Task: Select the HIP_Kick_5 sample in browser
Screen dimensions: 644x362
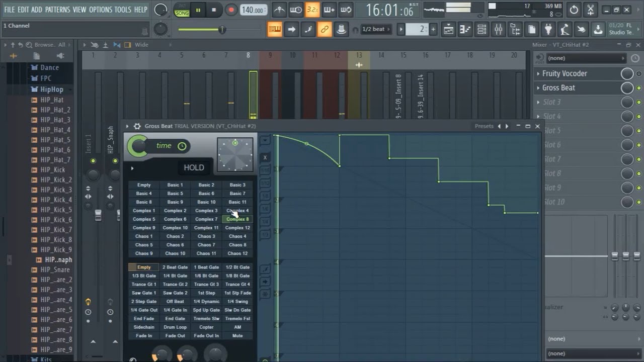Action: 56,210
